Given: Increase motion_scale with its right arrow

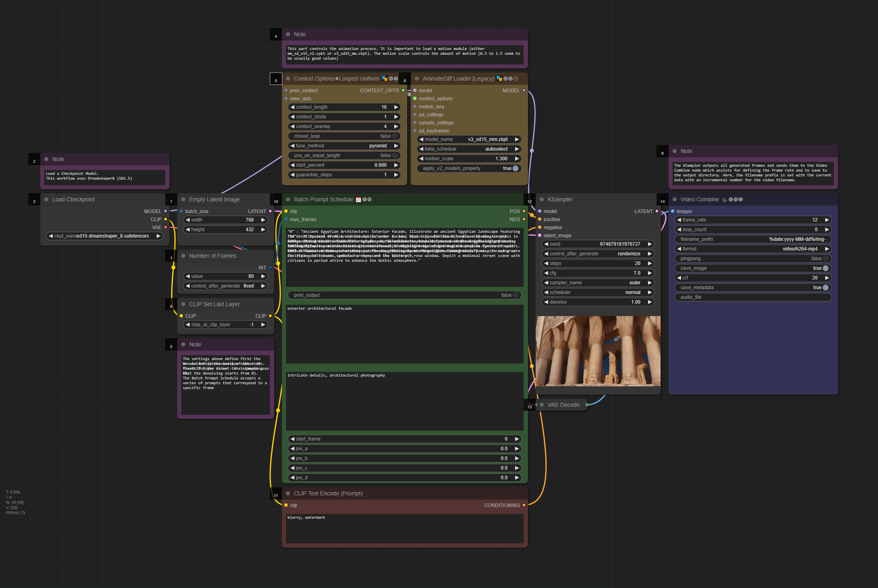Looking at the screenshot, I should tap(517, 159).
